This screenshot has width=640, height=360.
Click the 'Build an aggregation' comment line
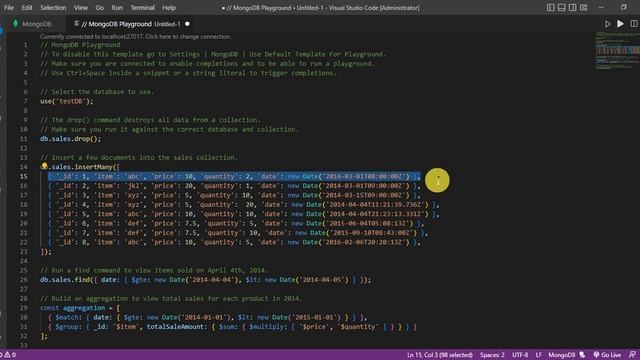pos(171,298)
